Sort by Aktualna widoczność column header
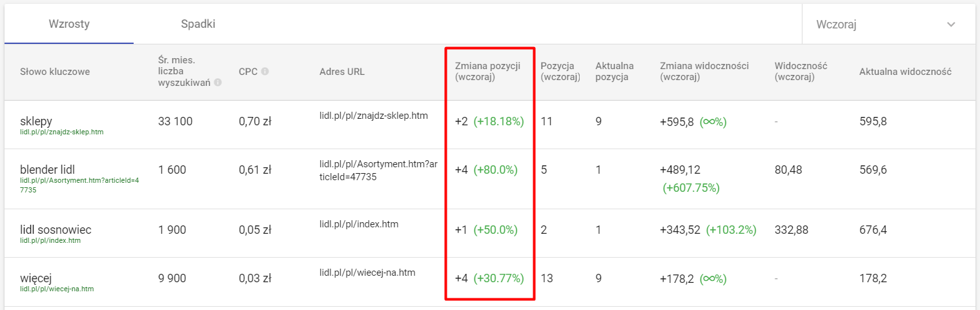The width and height of the screenshot is (980, 310). click(905, 72)
